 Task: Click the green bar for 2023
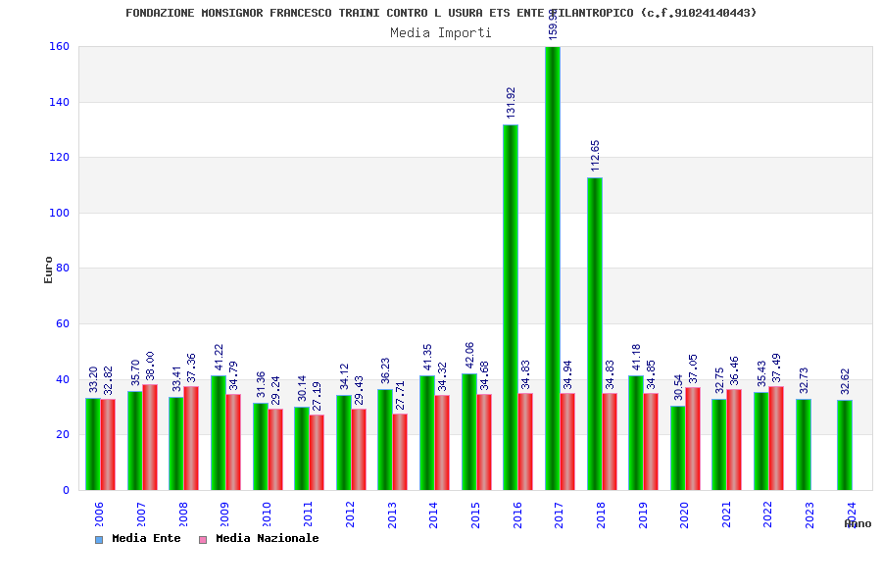(804, 445)
